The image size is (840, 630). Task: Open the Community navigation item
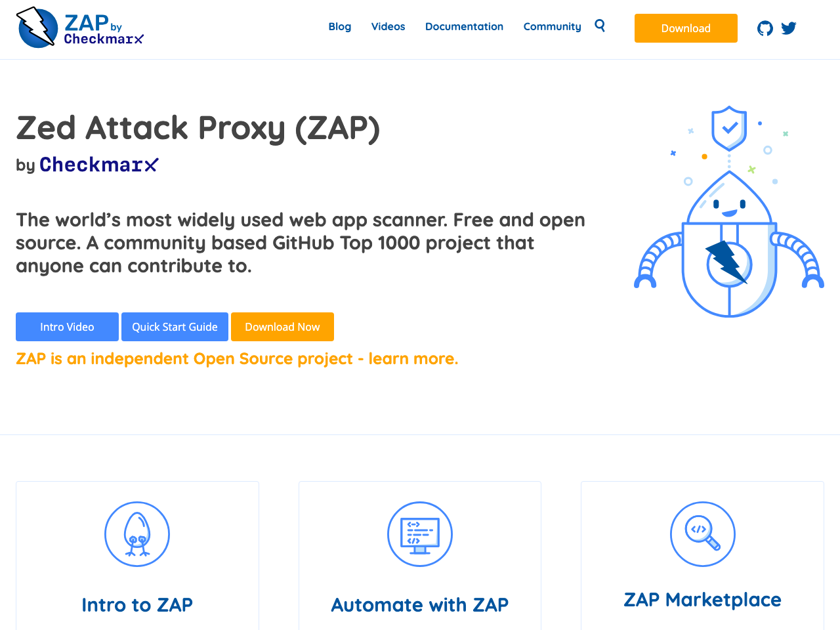tap(552, 26)
